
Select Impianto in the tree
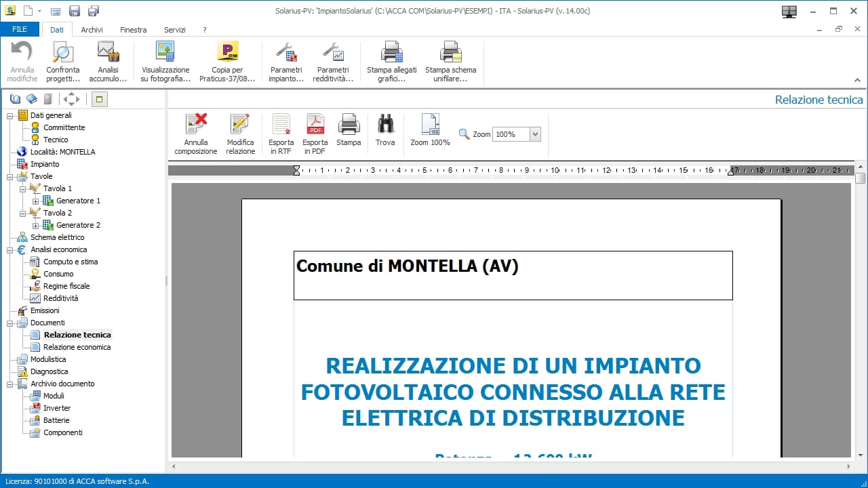tap(45, 164)
